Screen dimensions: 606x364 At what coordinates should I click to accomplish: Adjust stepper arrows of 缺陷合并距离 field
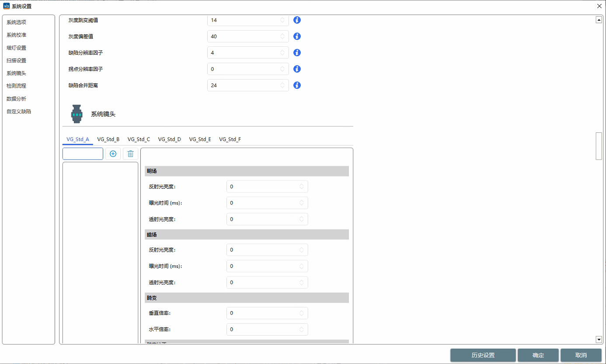(282, 85)
